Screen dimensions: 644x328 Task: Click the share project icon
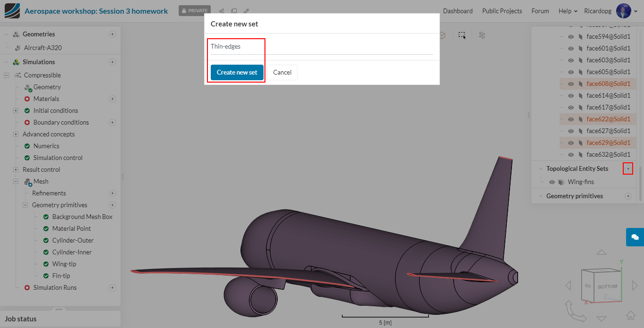222,11
